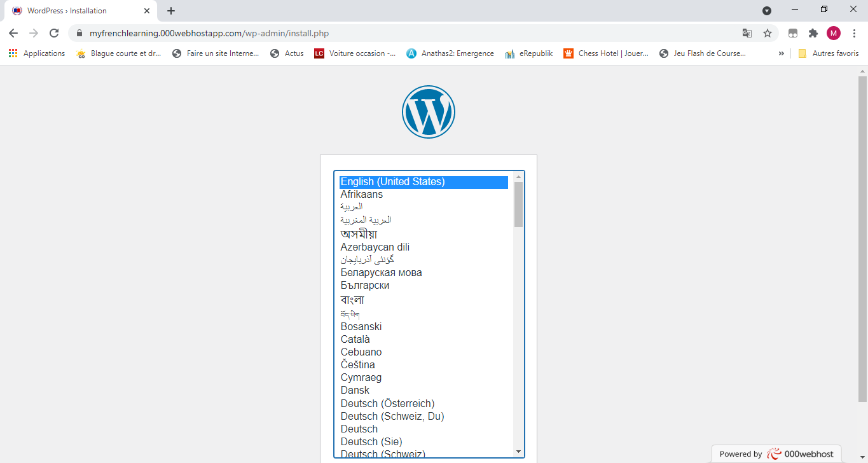Expand hidden bookmarks with the chevron
The image size is (868, 463).
pyautogui.click(x=781, y=53)
